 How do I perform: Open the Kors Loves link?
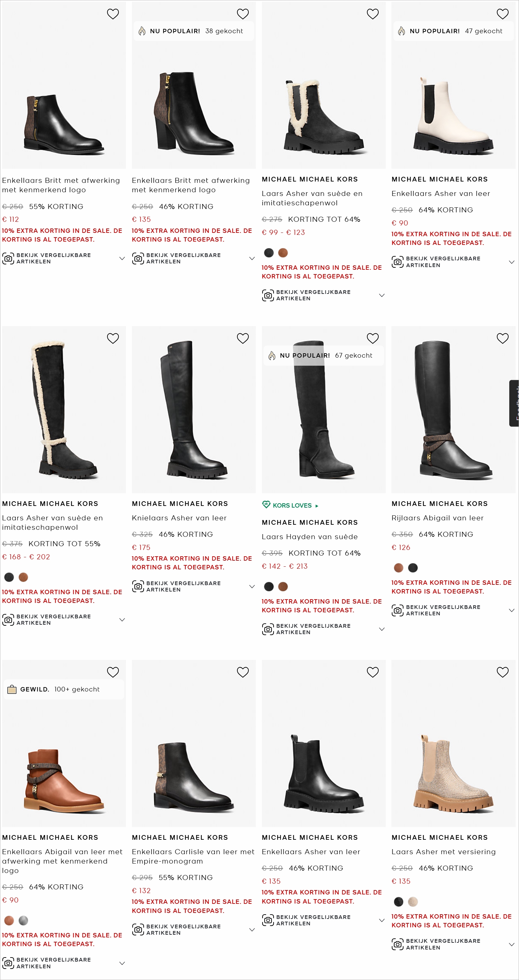292,505
